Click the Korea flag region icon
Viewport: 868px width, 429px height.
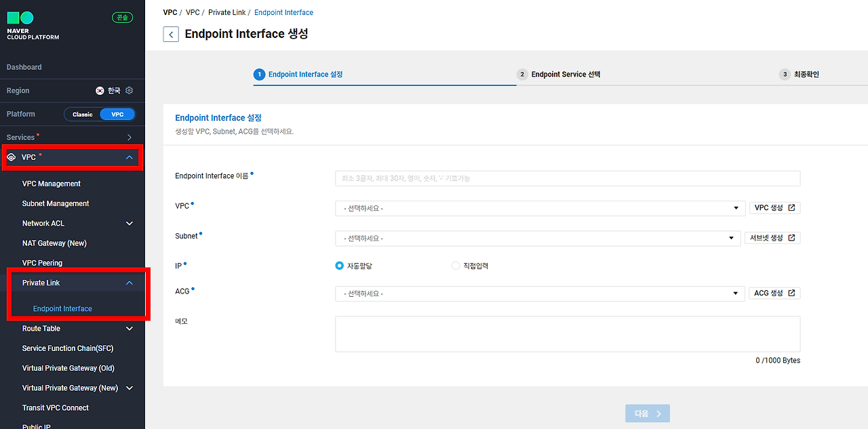pyautogui.click(x=100, y=90)
